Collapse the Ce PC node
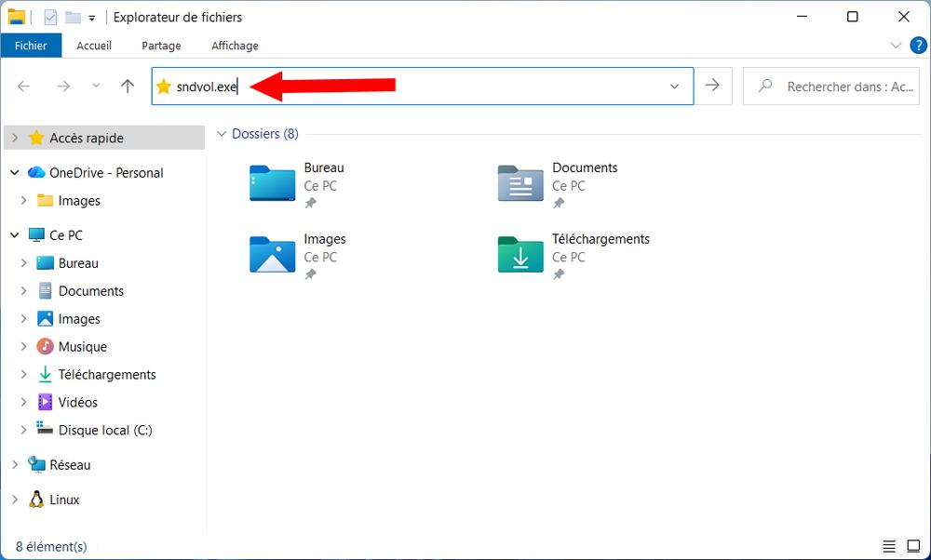 click(15, 235)
